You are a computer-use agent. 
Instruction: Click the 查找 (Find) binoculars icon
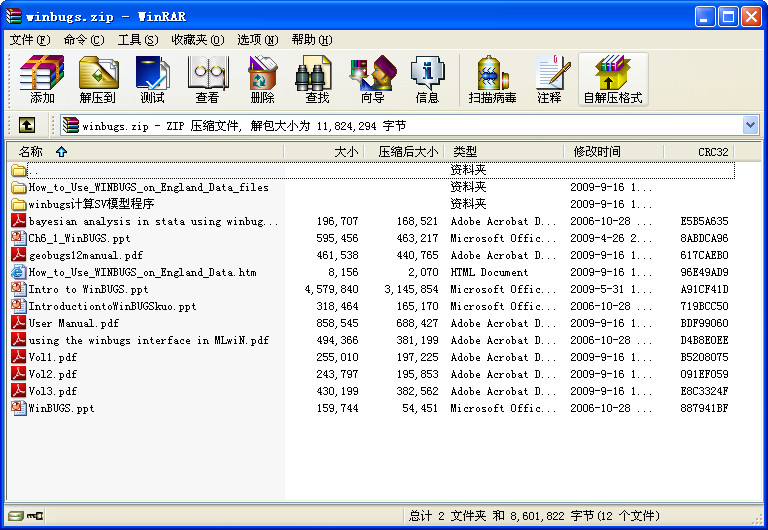pos(317,79)
